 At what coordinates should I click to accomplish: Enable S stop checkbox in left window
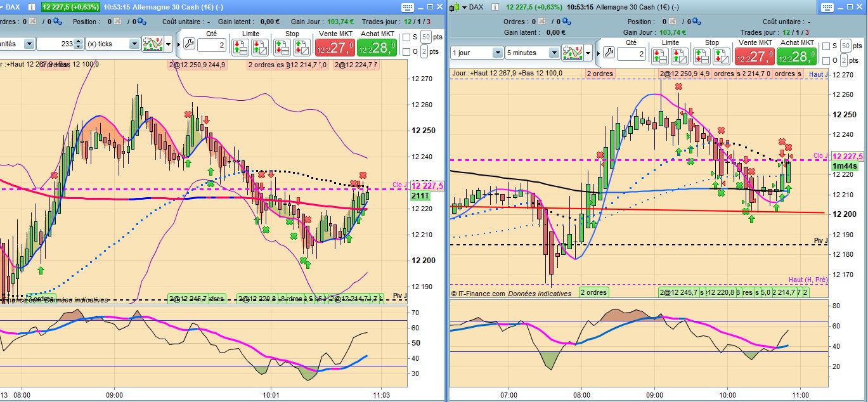[x=406, y=37]
